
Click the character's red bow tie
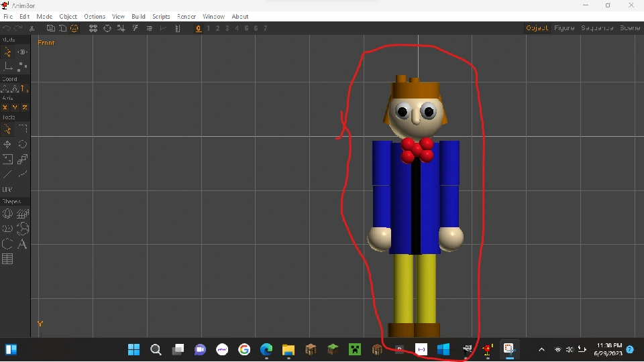(x=417, y=150)
